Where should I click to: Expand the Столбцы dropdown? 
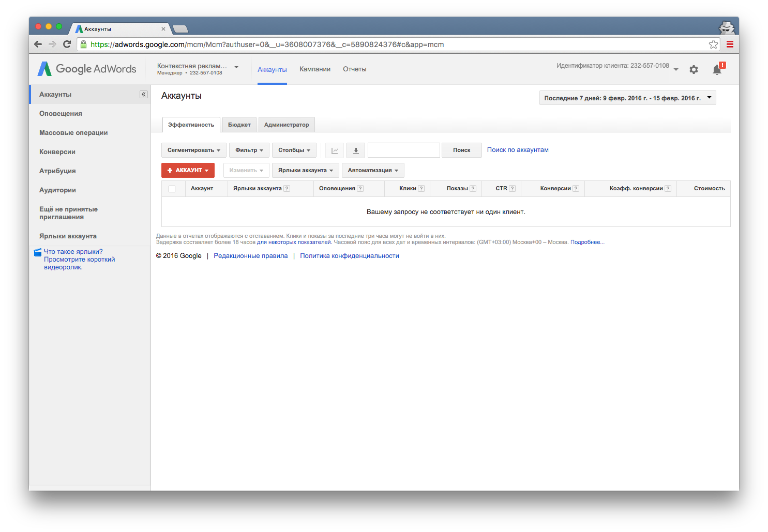(294, 150)
